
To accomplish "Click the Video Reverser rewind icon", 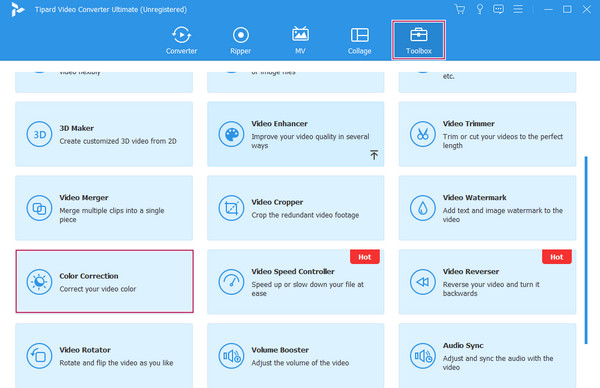I will (x=422, y=282).
